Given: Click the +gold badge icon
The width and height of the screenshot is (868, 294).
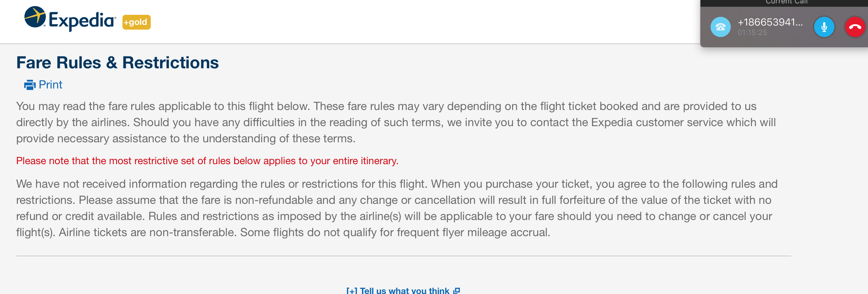Looking at the screenshot, I should point(136,22).
